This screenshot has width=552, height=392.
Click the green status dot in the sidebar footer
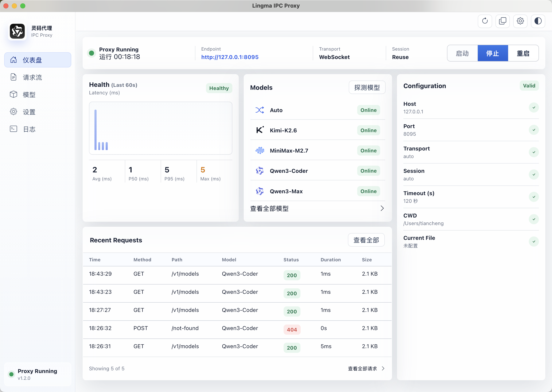tap(11, 374)
